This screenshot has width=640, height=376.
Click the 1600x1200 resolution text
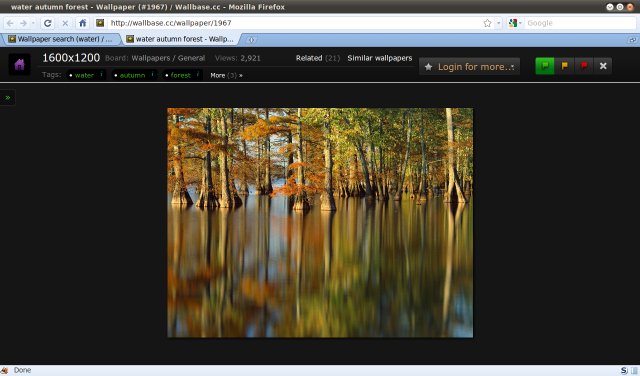[x=71, y=58]
